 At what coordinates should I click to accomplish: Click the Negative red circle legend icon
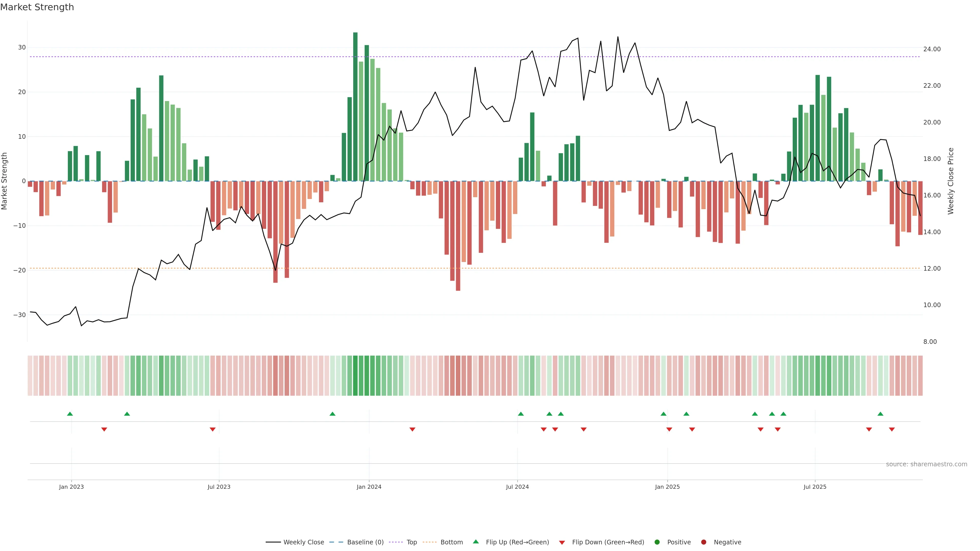(703, 542)
